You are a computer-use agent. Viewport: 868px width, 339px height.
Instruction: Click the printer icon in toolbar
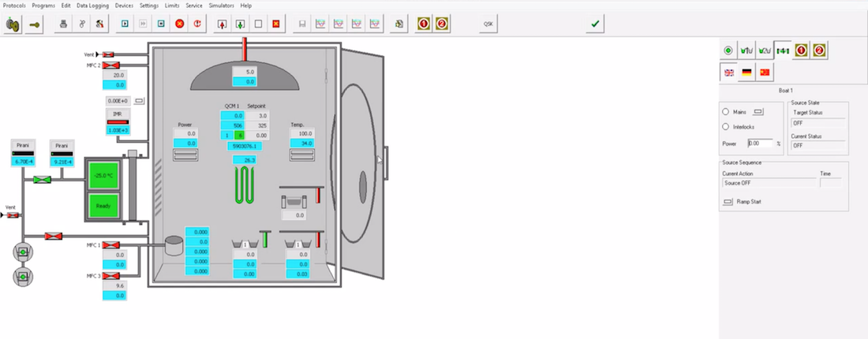tap(65, 24)
